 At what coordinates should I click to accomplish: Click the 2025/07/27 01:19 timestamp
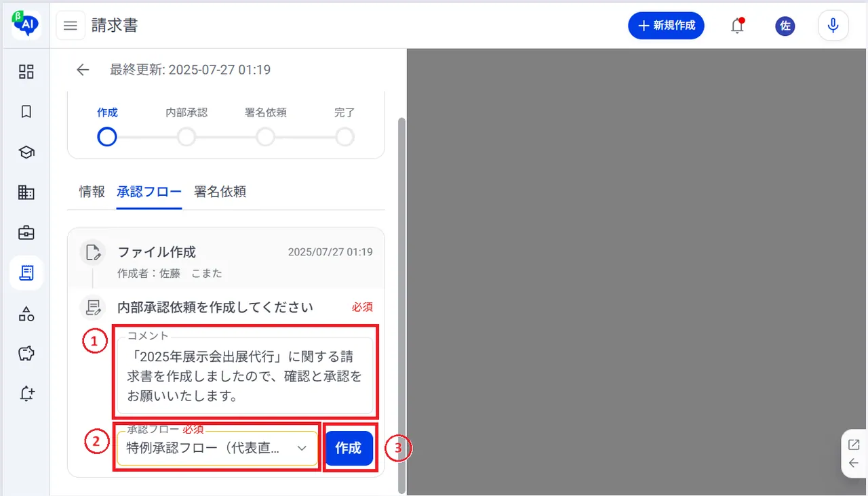click(330, 252)
